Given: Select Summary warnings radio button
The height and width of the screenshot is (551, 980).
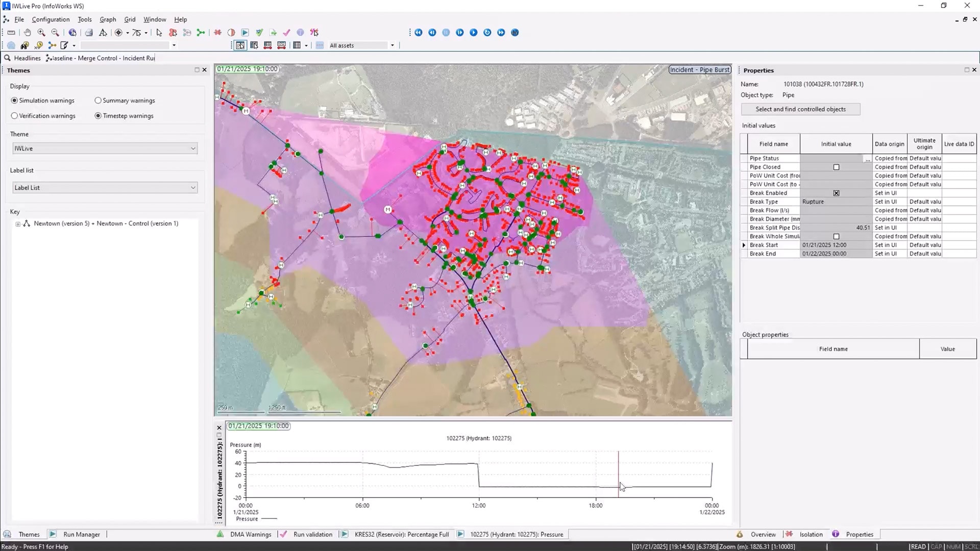Looking at the screenshot, I should (x=98, y=101).
